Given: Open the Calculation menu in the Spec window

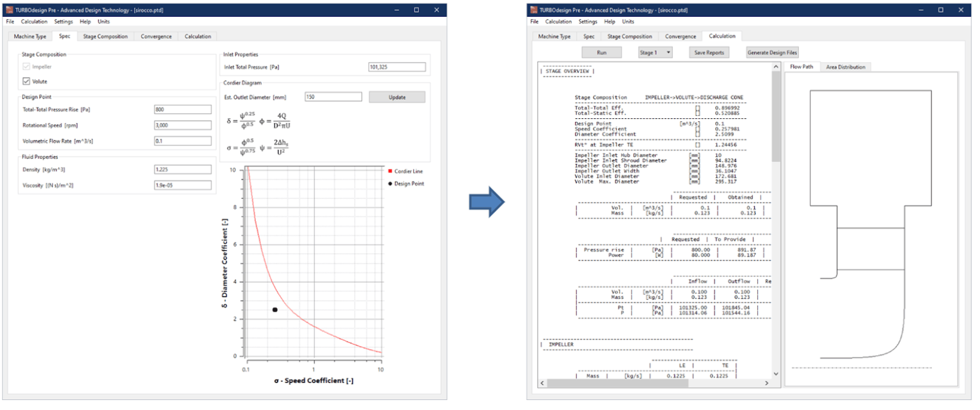Looking at the screenshot, I should [34, 22].
